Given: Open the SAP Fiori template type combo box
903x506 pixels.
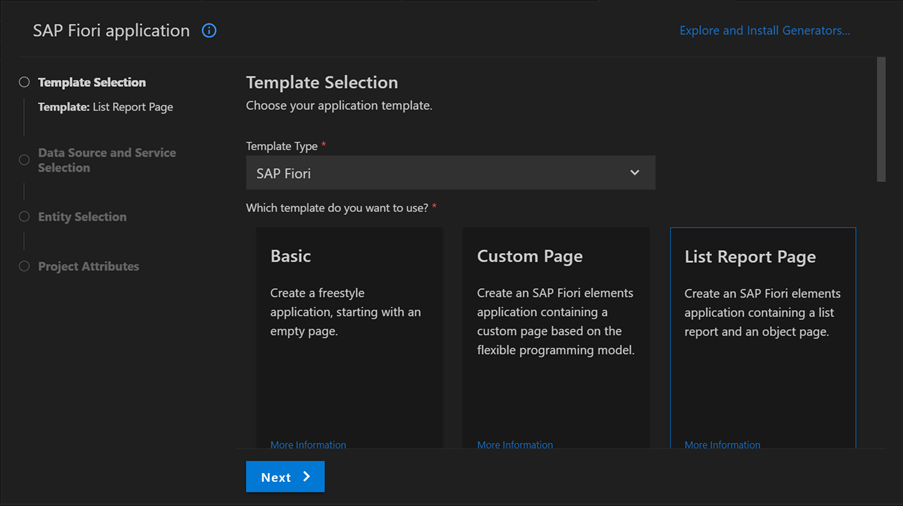Looking at the screenshot, I should (x=450, y=173).
